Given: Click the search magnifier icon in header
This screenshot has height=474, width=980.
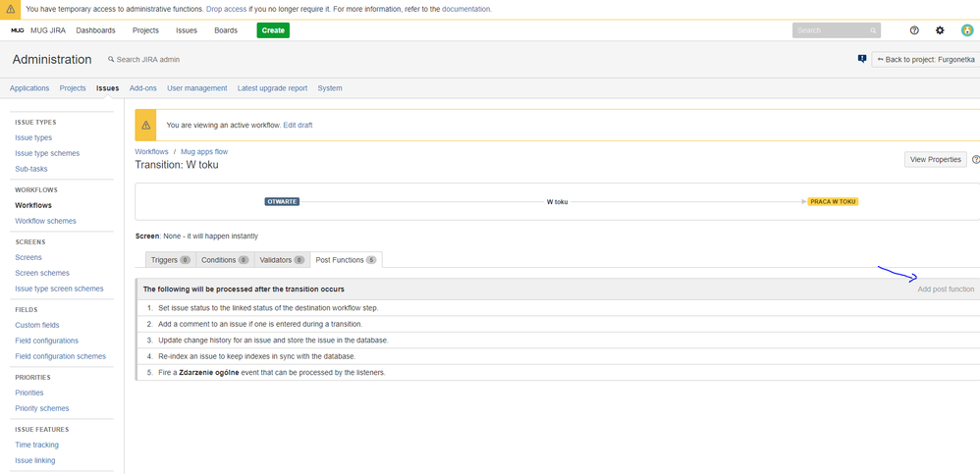Looking at the screenshot, I should pos(873,30).
